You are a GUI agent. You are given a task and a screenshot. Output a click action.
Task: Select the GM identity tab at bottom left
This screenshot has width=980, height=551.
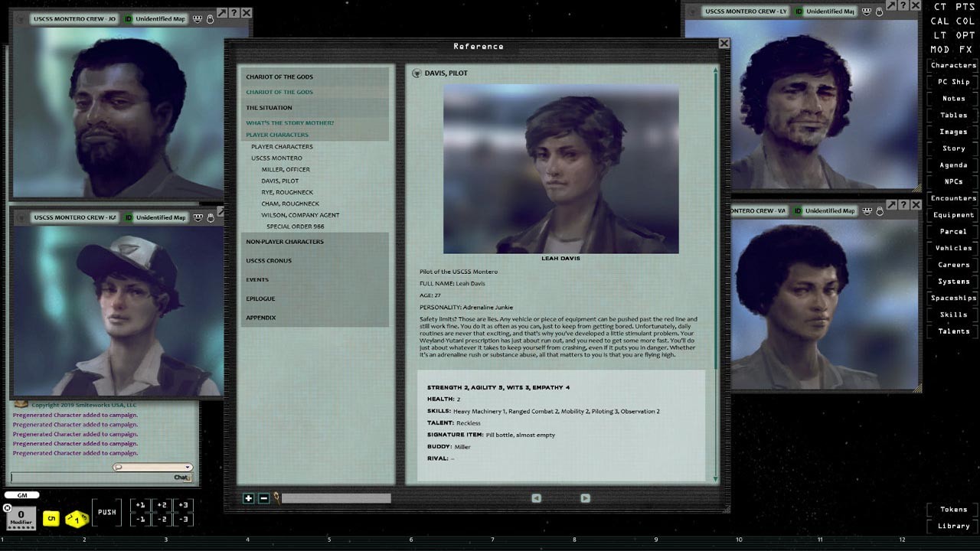click(x=21, y=495)
